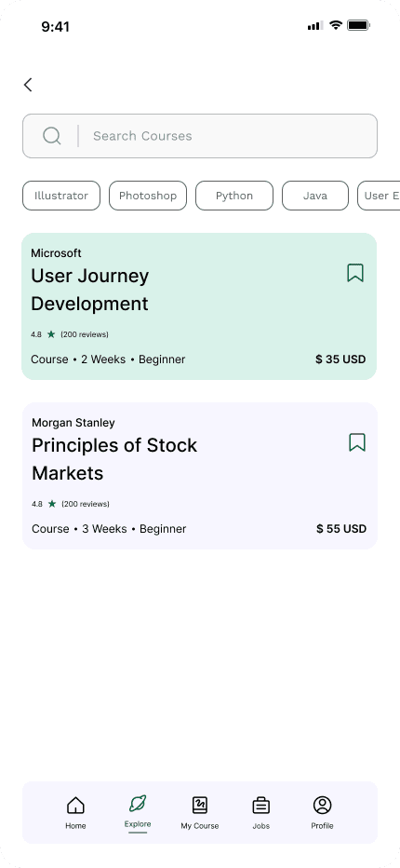Bookmark the Principles of Stock Markets course

(357, 442)
